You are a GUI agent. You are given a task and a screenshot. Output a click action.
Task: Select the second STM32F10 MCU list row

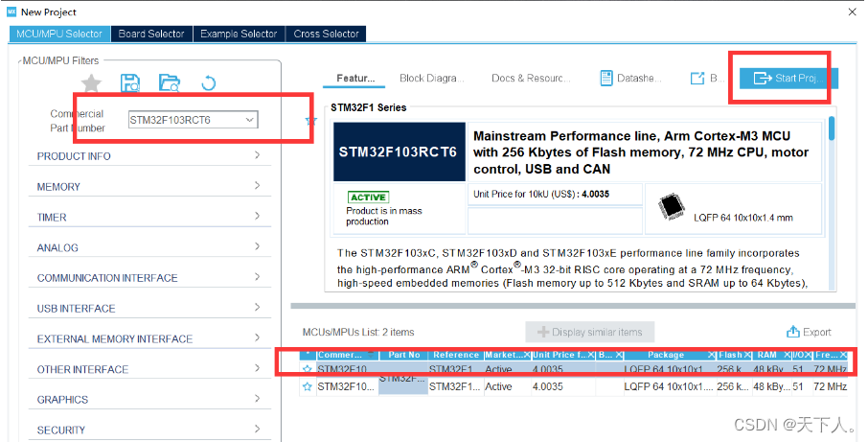(574, 386)
